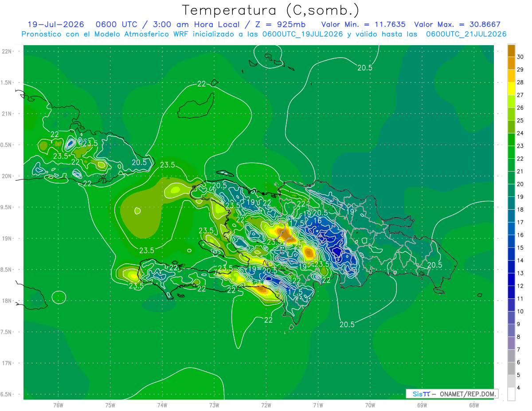Click the "21N" latitude axis label
Viewport: 532px width, 411px height.
[7, 114]
